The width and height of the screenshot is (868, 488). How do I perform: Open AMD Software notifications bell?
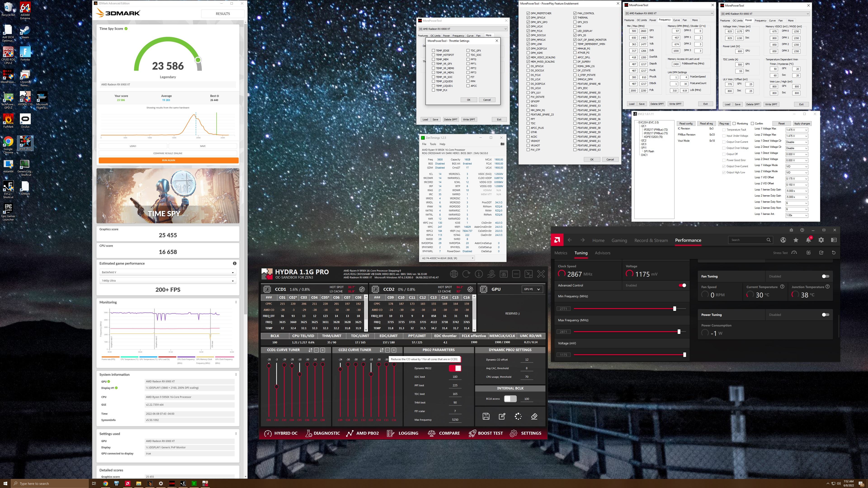click(x=808, y=240)
